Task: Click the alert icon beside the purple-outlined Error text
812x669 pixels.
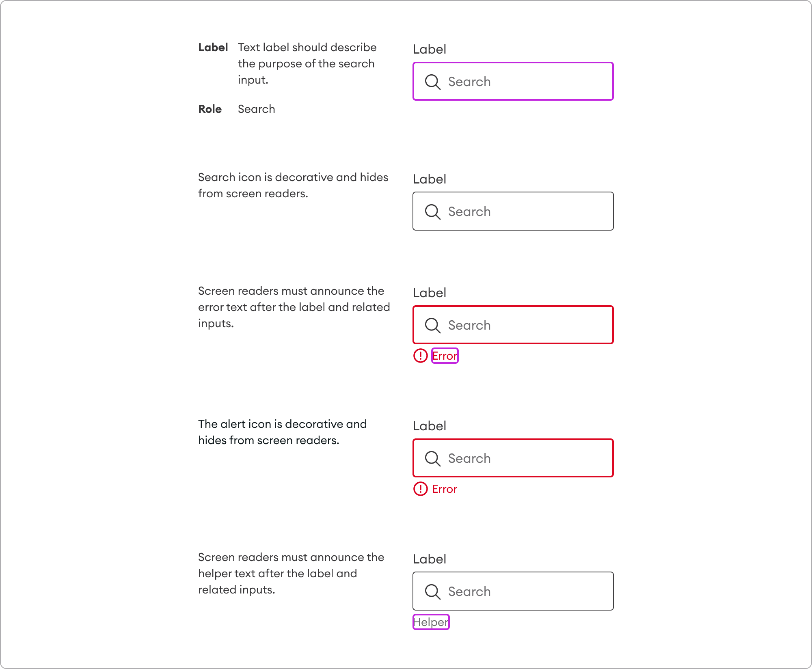Action: (420, 356)
